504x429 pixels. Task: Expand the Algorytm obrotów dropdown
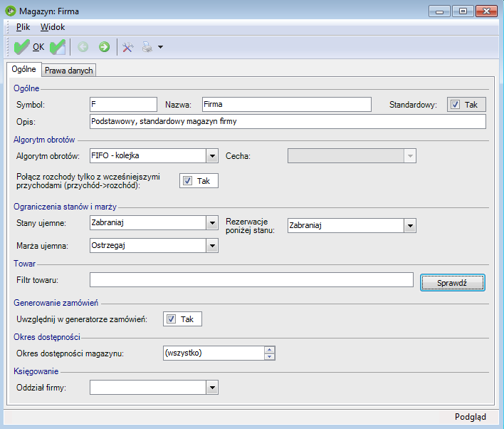pos(212,156)
